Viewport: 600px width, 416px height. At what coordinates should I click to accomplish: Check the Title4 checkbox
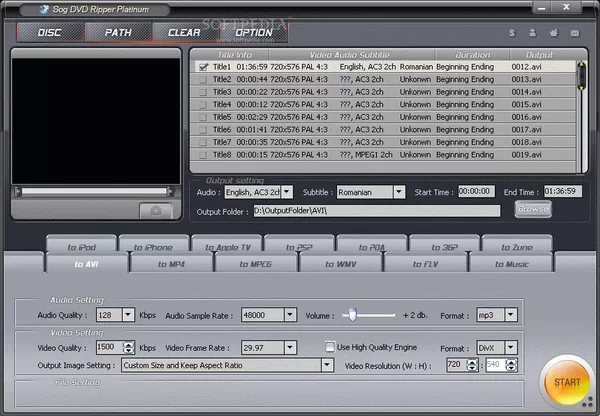(203, 105)
